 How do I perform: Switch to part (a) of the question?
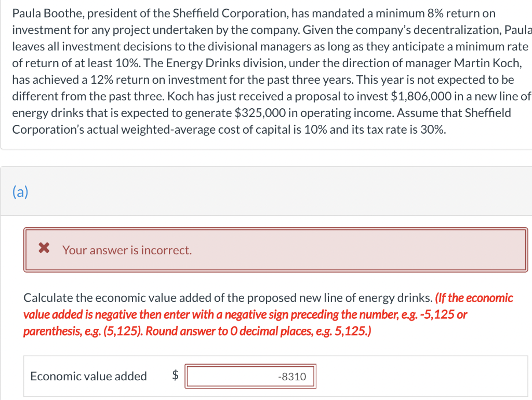coord(20,192)
